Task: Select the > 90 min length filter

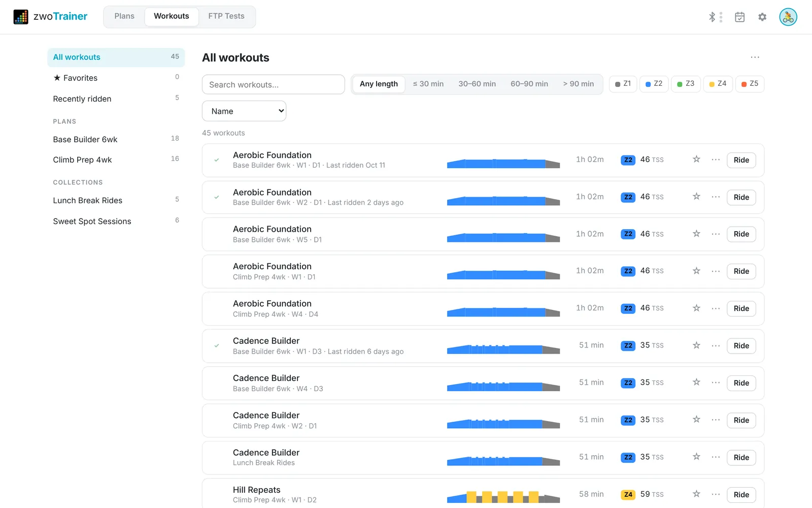Action: coord(579,84)
